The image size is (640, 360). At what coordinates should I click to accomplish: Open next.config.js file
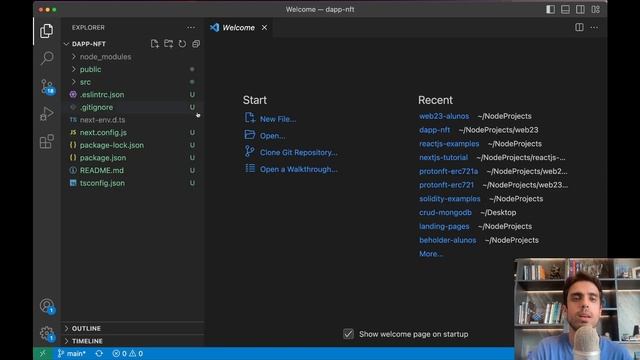coord(103,133)
